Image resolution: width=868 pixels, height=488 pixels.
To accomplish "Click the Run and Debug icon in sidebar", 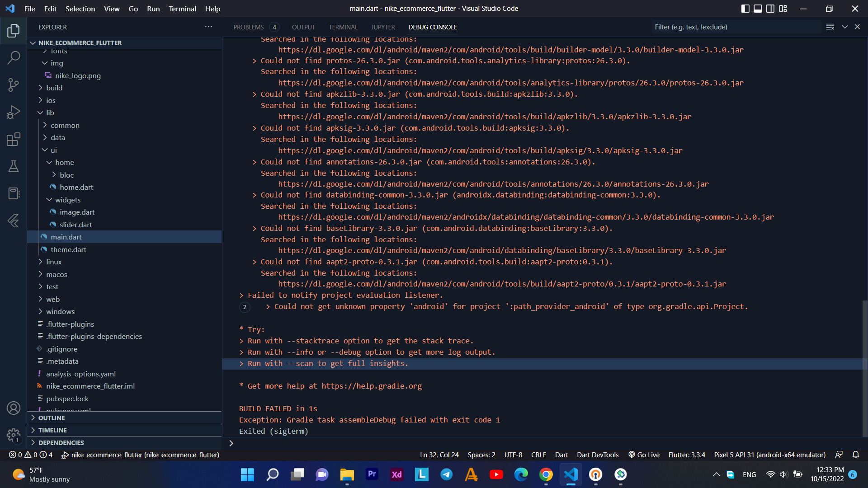I will (13, 112).
